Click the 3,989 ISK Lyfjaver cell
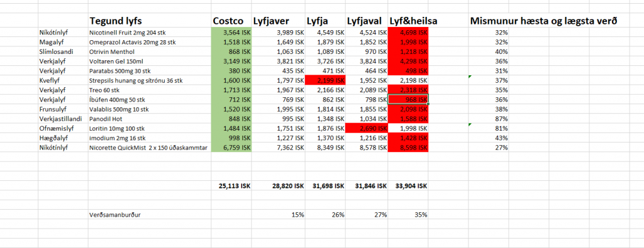The width and height of the screenshot is (644, 248). pyautogui.click(x=278, y=33)
